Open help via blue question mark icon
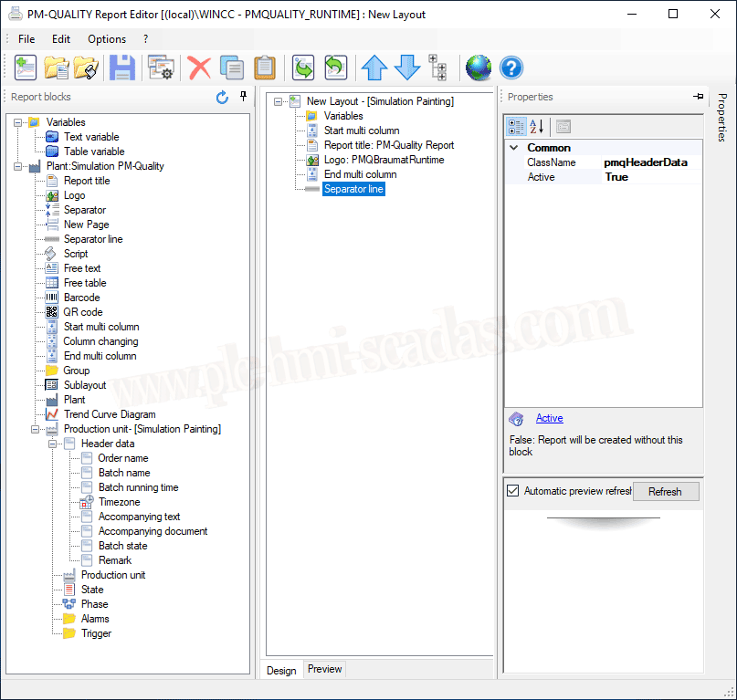Viewport: 737px width, 700px height. coord(511,68)
